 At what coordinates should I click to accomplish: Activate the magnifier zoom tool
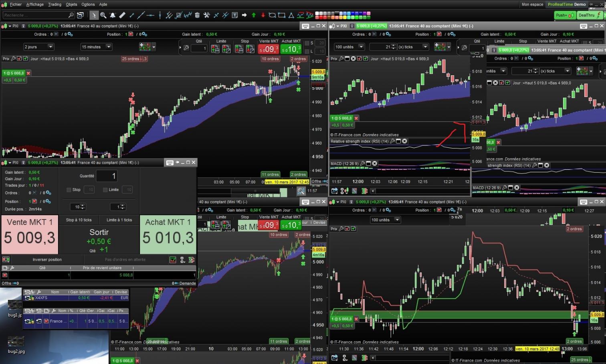[x=103, y=15]
